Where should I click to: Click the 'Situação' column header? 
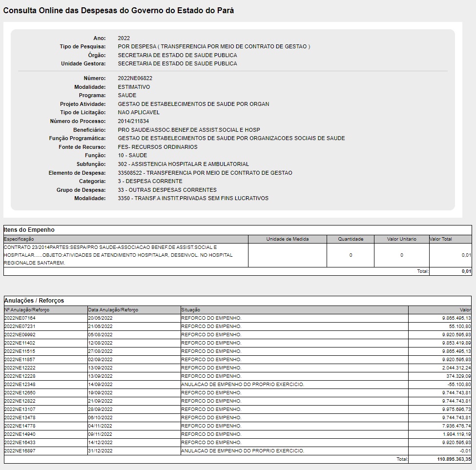[190, 310]
